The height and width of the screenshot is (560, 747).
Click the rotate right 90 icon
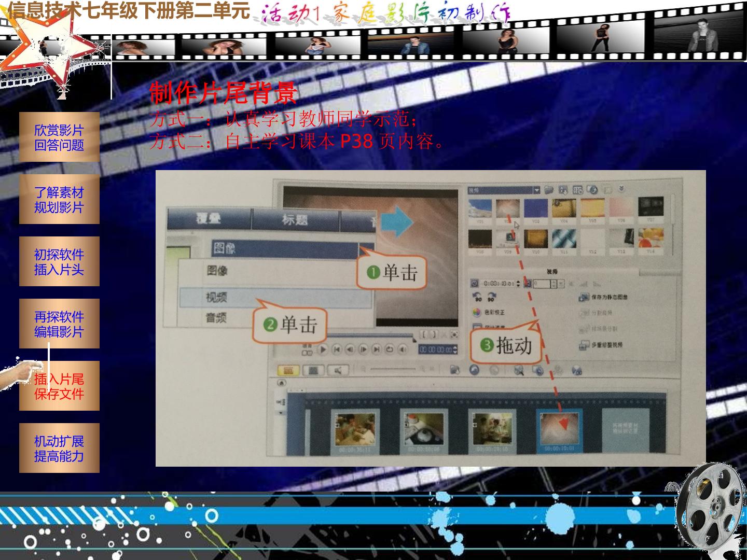pos(491,297)
